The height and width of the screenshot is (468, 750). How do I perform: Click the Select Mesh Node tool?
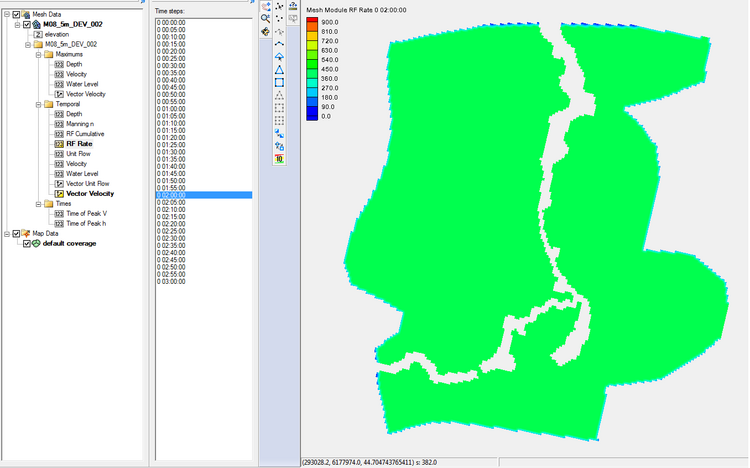pos(279,6)
